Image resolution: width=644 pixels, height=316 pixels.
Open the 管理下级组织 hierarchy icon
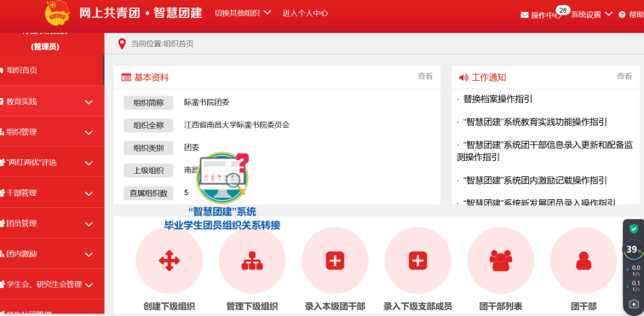click(252, 261)
